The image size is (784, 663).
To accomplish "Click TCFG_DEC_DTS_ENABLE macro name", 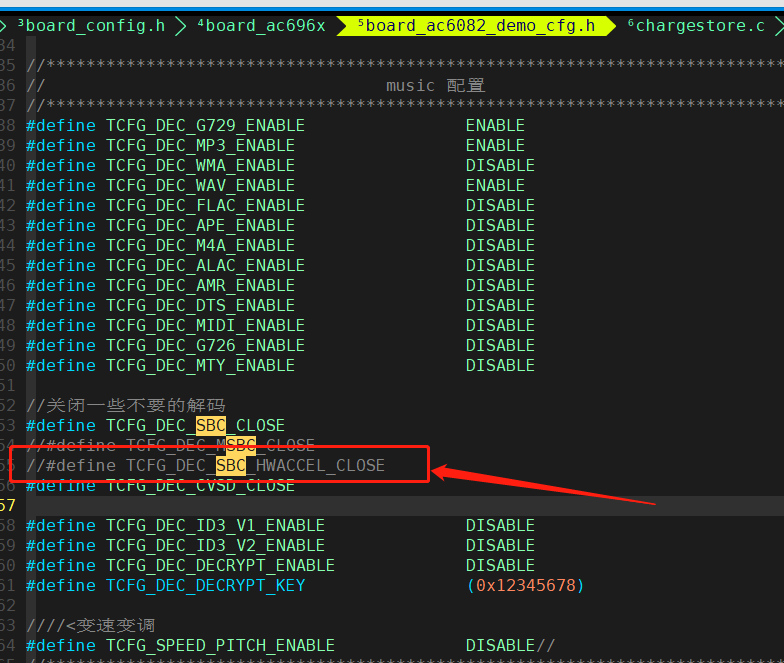I will click(x=200, y=306).
